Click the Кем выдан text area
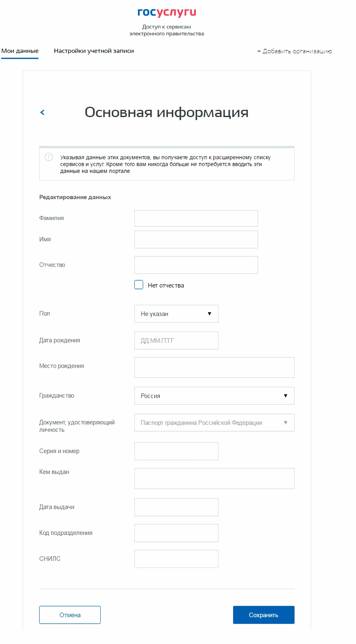Image resolution: width=356 pixels, height=644 pixels. (214, 478)
